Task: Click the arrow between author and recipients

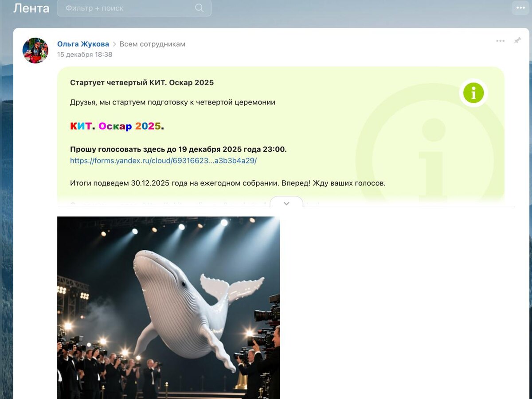Action: (x=114, y=44)
